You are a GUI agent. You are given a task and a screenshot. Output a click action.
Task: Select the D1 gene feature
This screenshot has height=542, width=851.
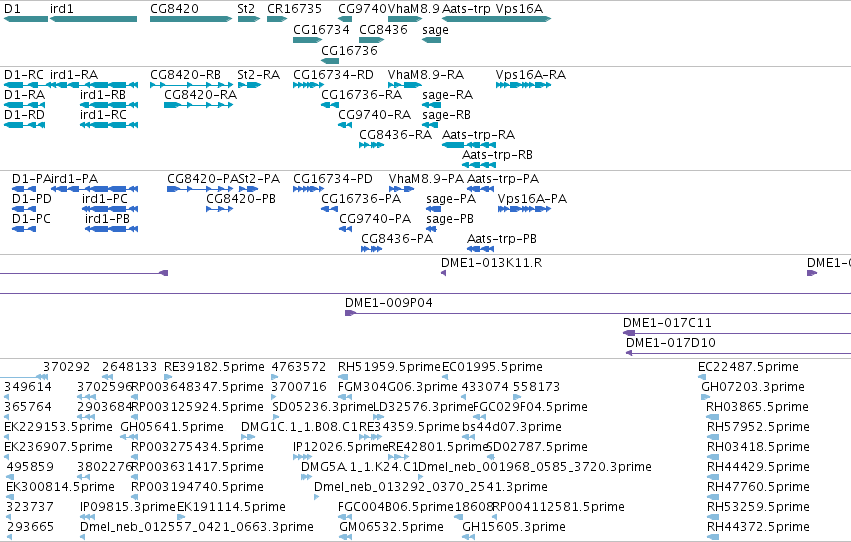click(x=26, y=19)
